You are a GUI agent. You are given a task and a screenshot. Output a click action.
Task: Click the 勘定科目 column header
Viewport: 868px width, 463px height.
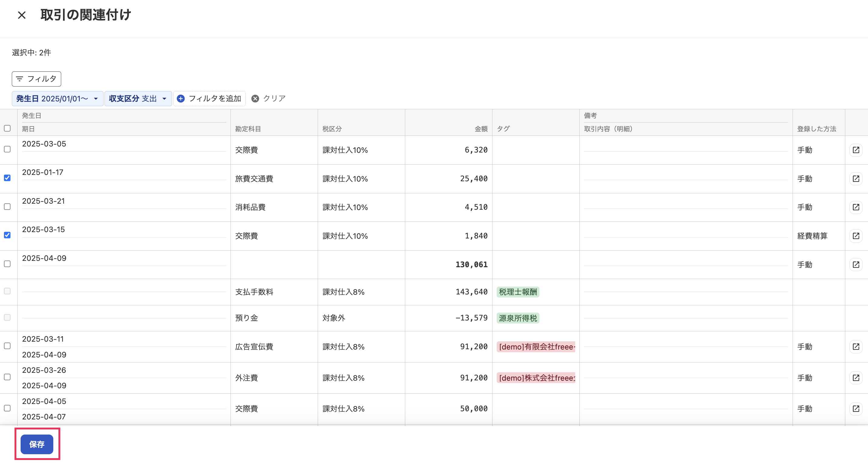[248, 129]
